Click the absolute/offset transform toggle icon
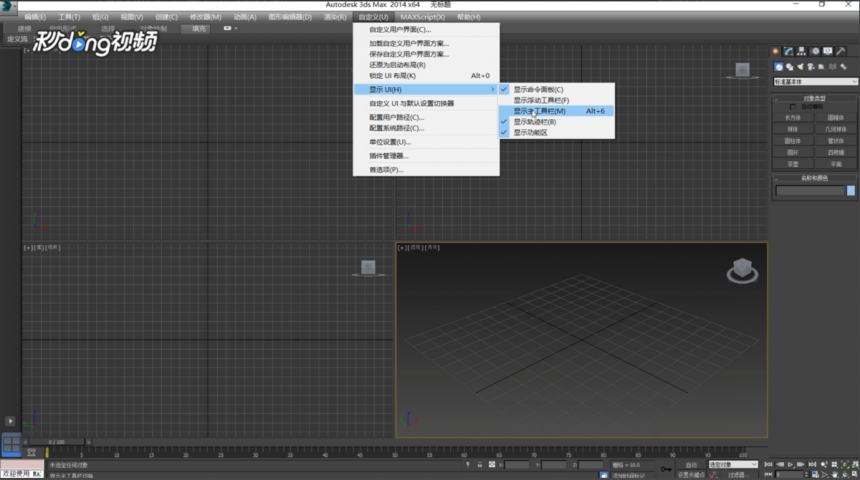The image size is (860, 480). tap(491, 465)
